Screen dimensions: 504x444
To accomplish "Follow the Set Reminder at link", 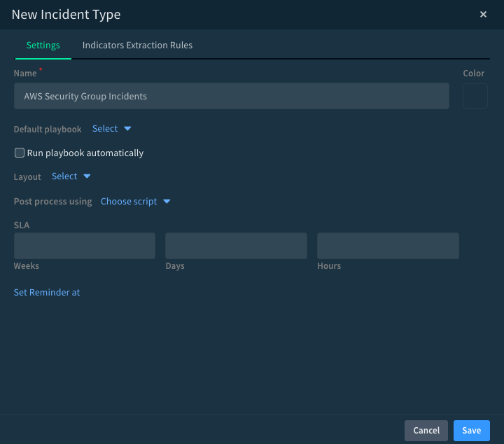I will pyautogui.click(x=47, y=292).
